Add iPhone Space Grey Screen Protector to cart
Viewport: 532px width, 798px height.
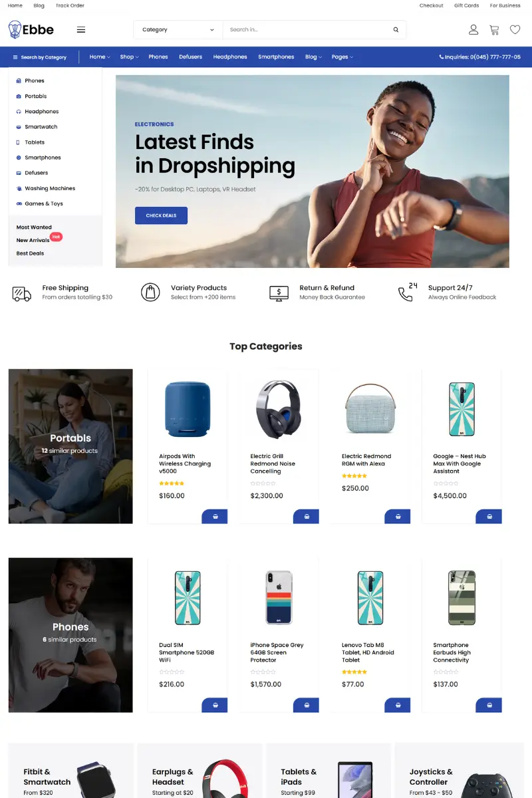306,705
